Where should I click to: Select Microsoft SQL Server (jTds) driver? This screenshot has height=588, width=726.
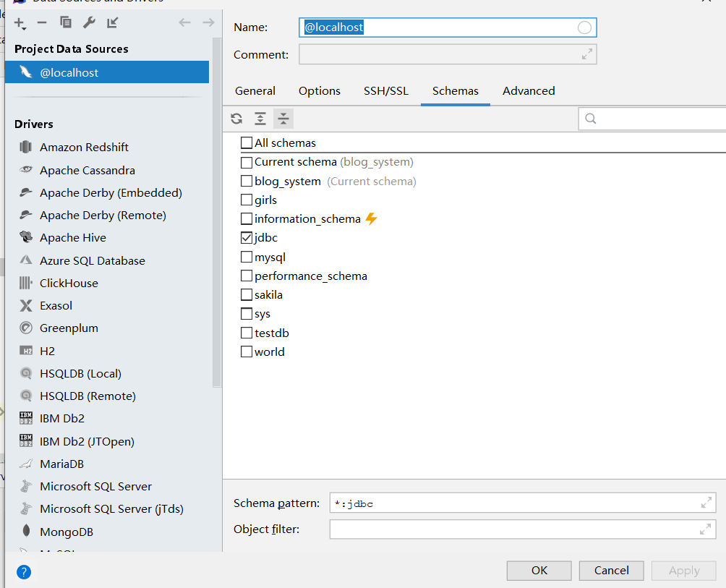111,509
